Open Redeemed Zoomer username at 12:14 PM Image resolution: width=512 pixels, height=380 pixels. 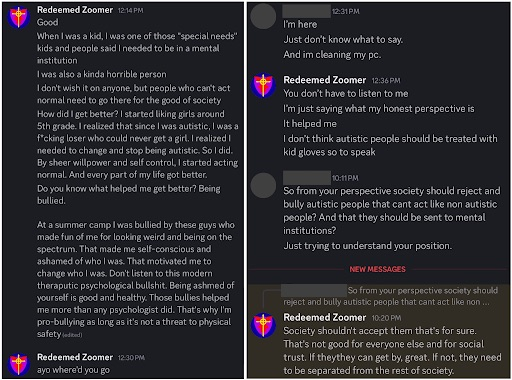tap(75, 10)
